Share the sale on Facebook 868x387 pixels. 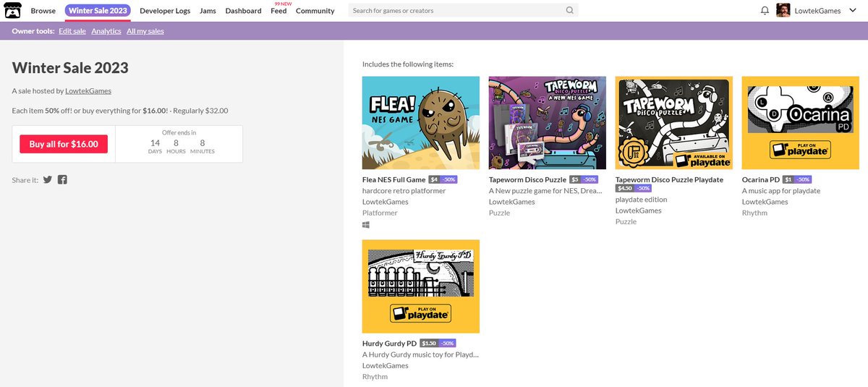pos(63,179)
